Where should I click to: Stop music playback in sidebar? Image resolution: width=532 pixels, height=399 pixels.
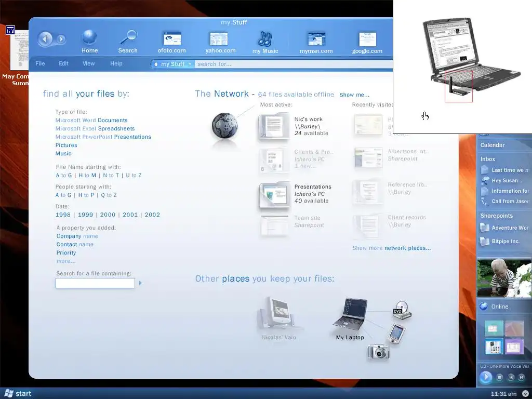499,377
